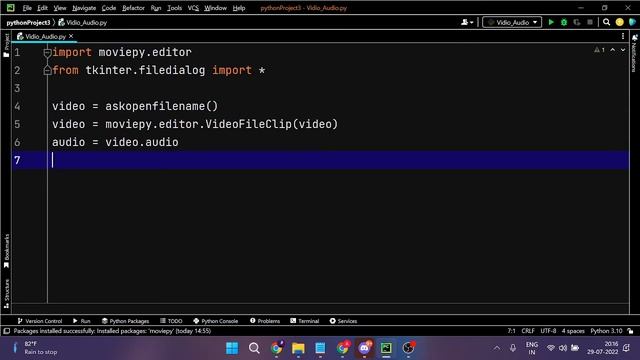Change UTF-8 file encoding setting
This screenshot has height=360, width=640.
click(x=548, y=331)
